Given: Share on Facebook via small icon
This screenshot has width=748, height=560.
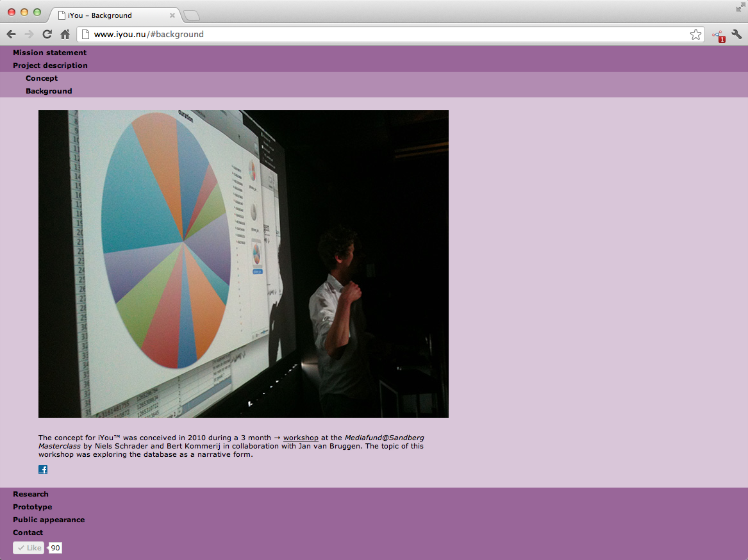Looking at the screenshot, I should tap(43, 470).
